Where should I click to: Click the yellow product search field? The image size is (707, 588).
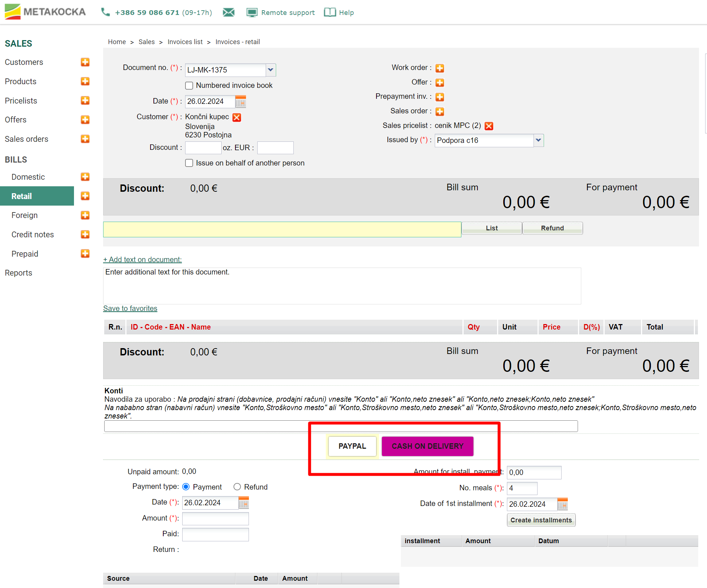(282, 230)
